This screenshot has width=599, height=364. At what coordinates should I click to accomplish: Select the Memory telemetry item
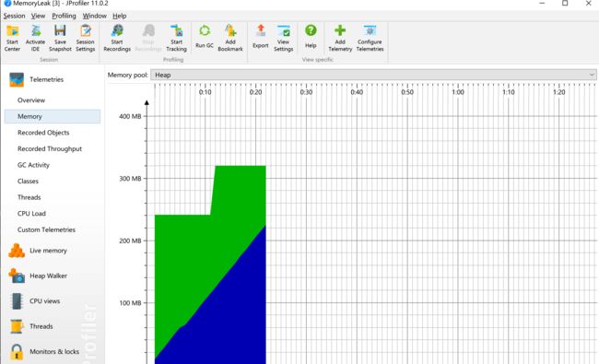click(53, 116)
